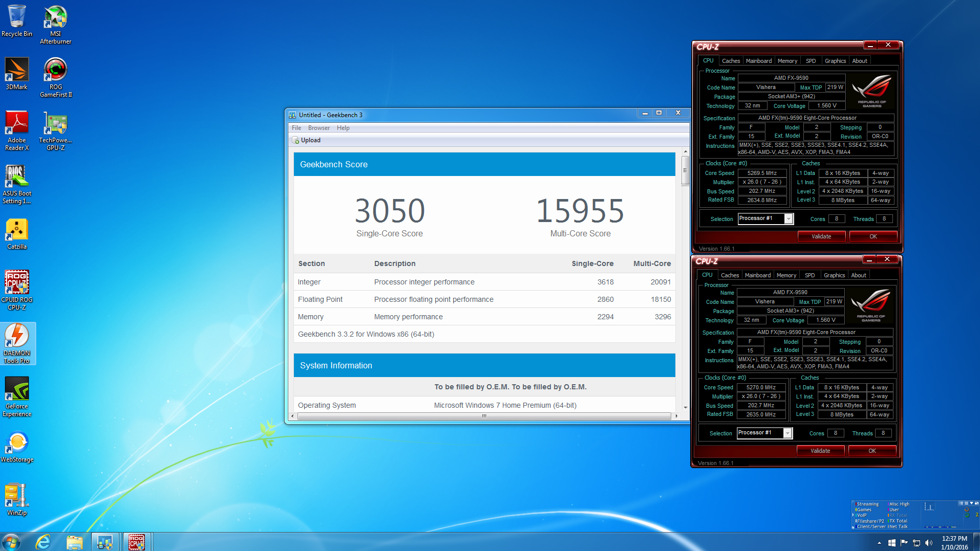Open the network tray icon
This screenshot has height=551, width=980.
point(917,543)
